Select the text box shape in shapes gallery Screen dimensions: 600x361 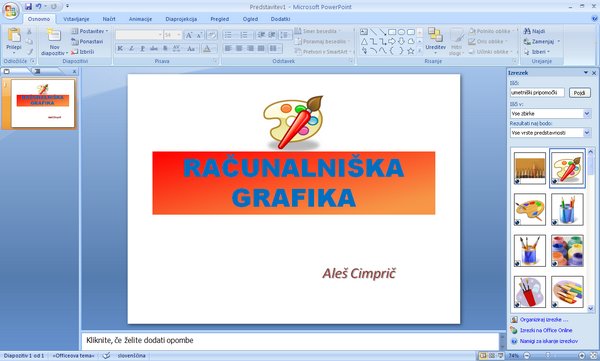pyautogui.click(x=364, y=32)
